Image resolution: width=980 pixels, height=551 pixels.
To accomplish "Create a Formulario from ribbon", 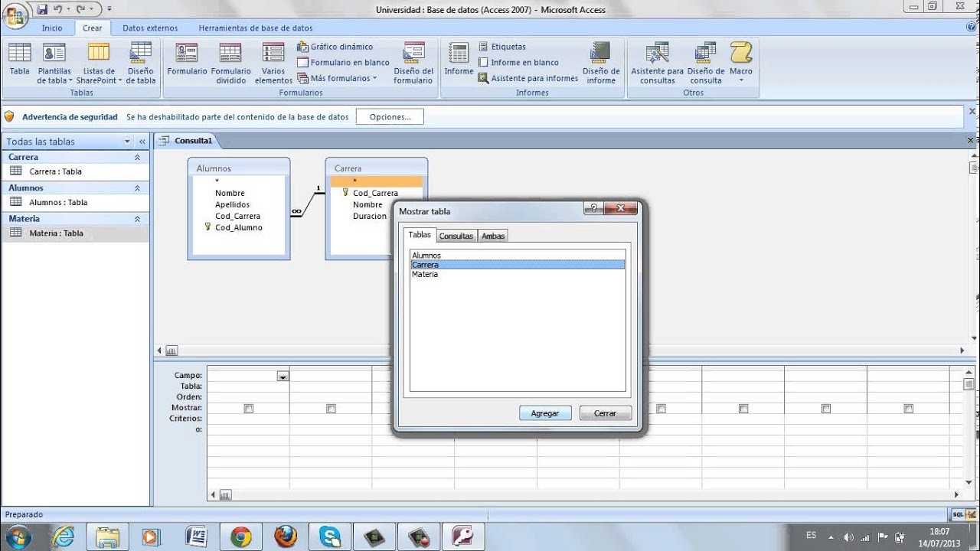I will tap(187, 59).
